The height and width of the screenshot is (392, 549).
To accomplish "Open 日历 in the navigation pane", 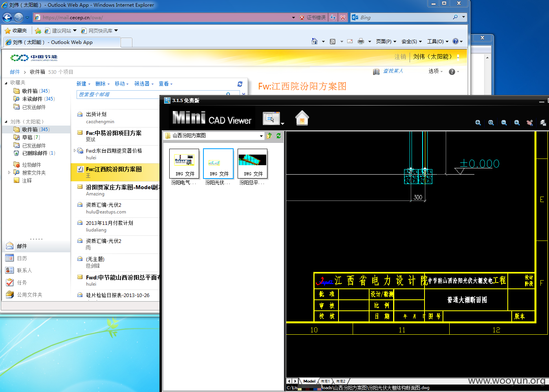I will click(22, 258).
